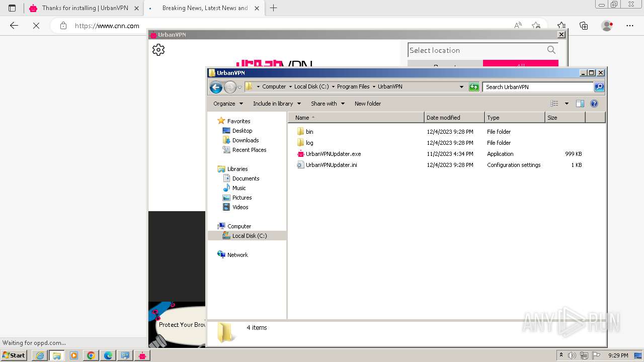This screenshot has width=644, height=362.
Task: Open Include in library dropdown
Action: pyautogui.click(x=277, y=104)
